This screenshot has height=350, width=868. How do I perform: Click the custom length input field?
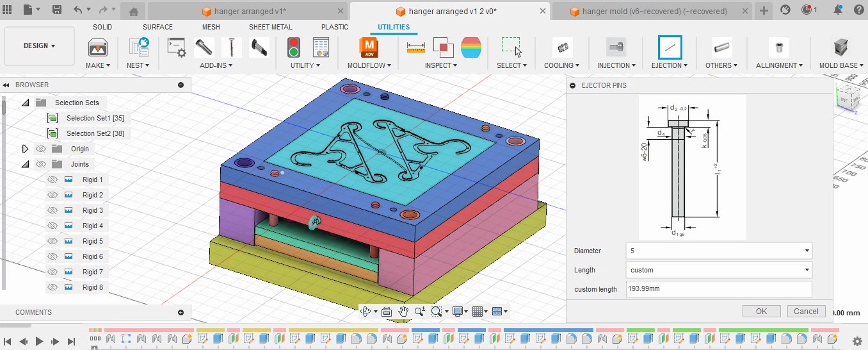pyautogui.click(x=719, y=289)
